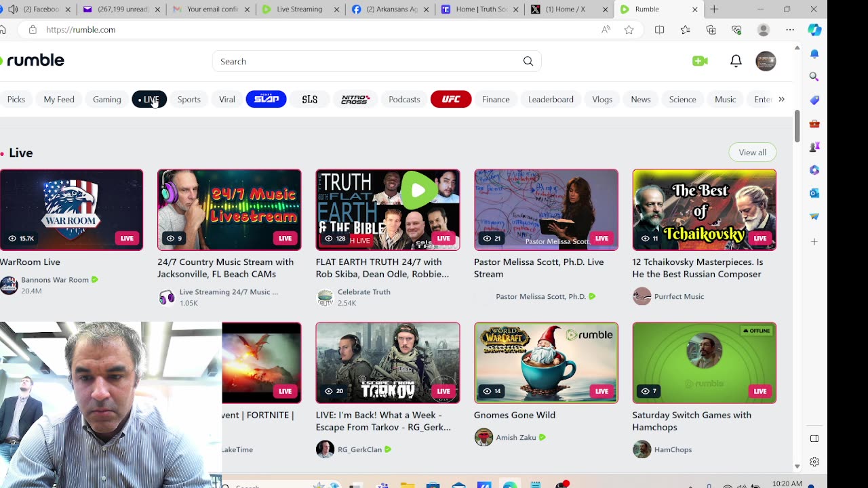The height and width of the screenshot is (488, 868).
Task: Expand the category bar with the chevron arrow
Action: [x=781, y=99]
